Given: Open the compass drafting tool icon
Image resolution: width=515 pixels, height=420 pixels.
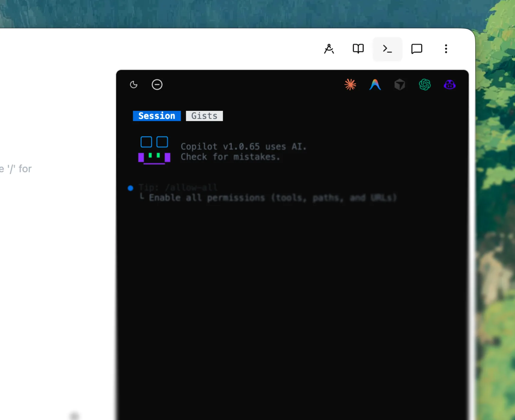Looking at the screenshot, I should pos(329,49).
